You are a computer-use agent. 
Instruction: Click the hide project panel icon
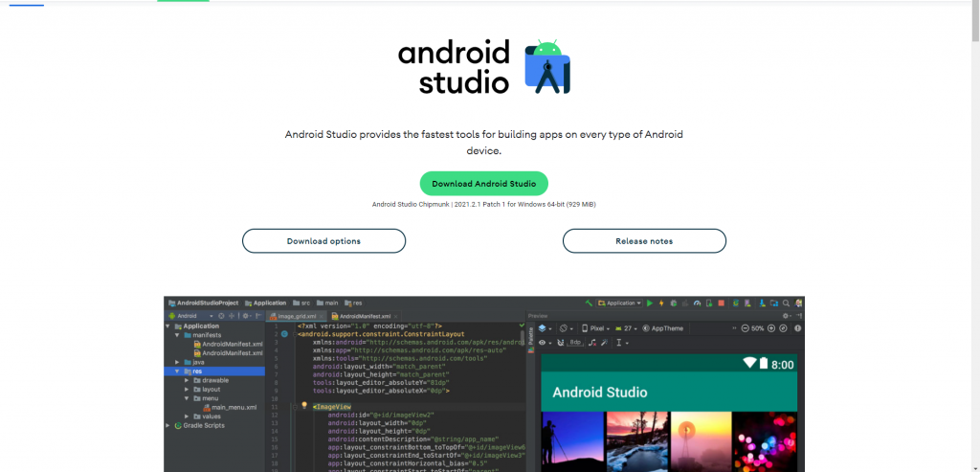[x=258, y=316]
